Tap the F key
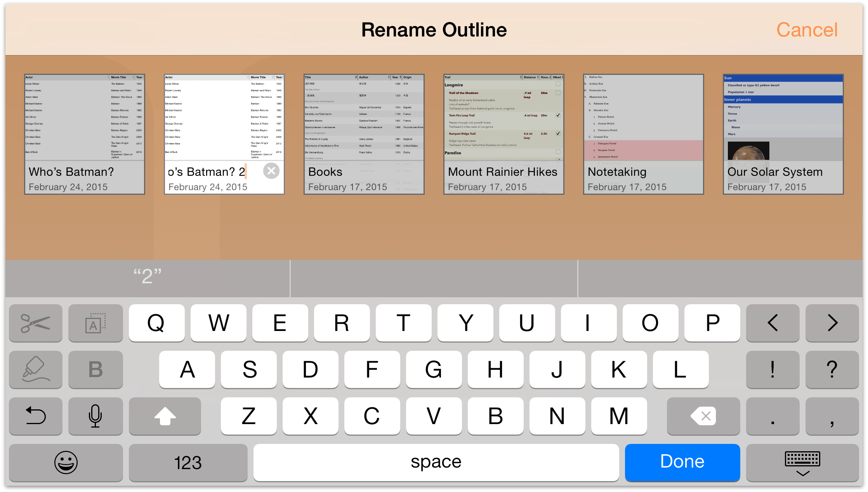This screenshot has width=868, height=492. click(372, 369)
